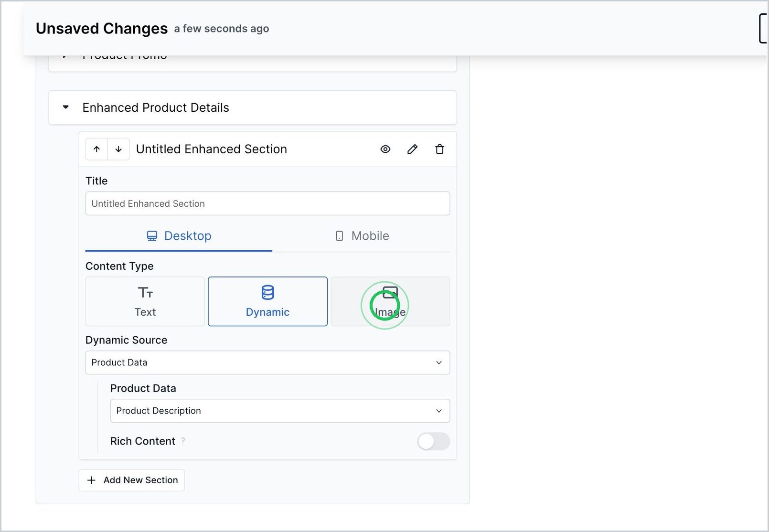Click Rich Content help question mark
The height and width of the screenshot is (532, 769).
[183, 441]
